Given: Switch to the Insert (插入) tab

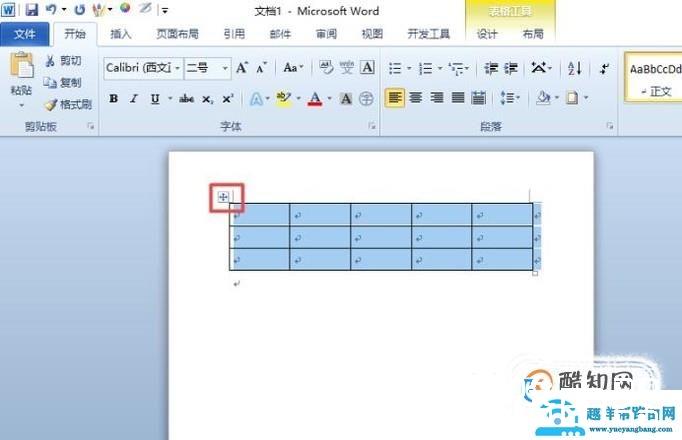Looking at the screenshot, I should pyautogui.click(x=120, y=34).
